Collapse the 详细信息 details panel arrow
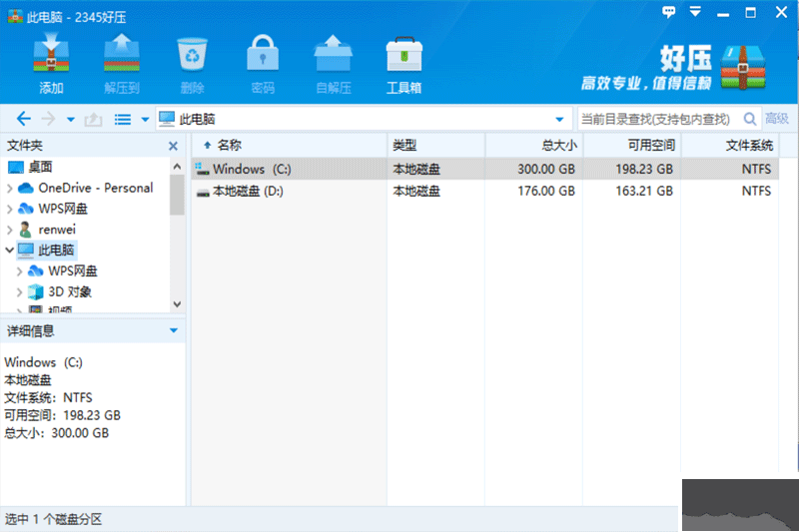Viewport: 799px width, 532px height. pyautogui.click(x=174, y=331)
